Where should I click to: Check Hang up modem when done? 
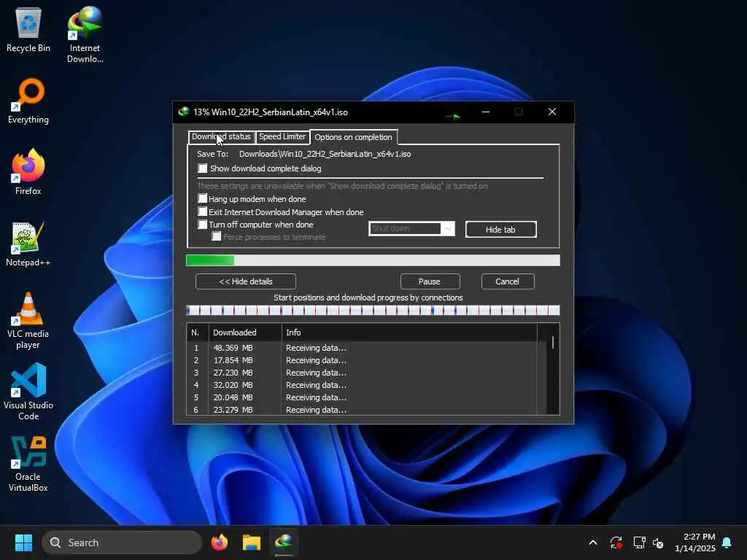(x=203, y=198)
